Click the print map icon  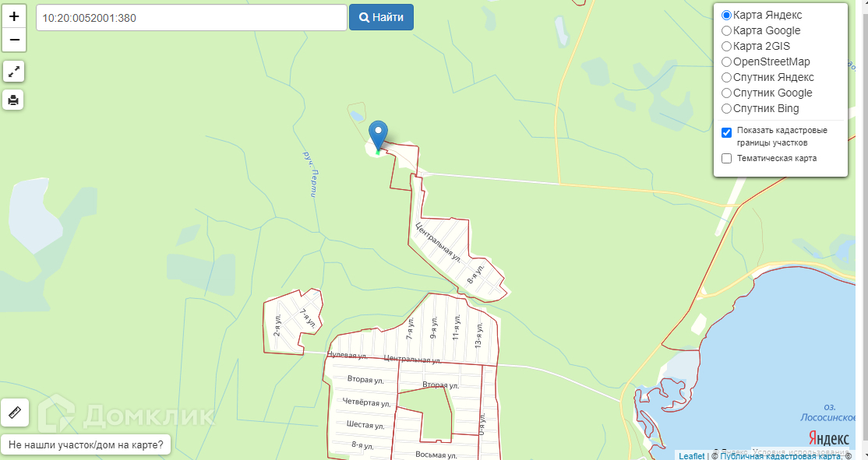tap(14, 100)
